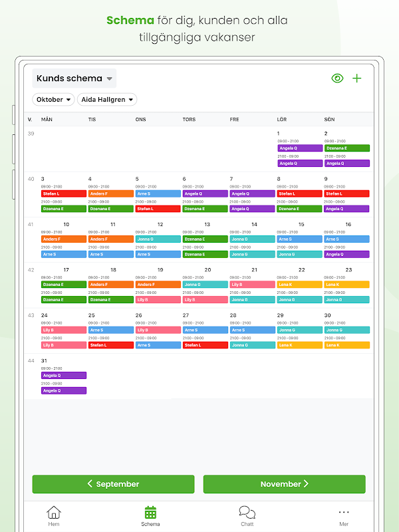
Task: Open Arne S night shift on October 26
Action: [158, 345]
